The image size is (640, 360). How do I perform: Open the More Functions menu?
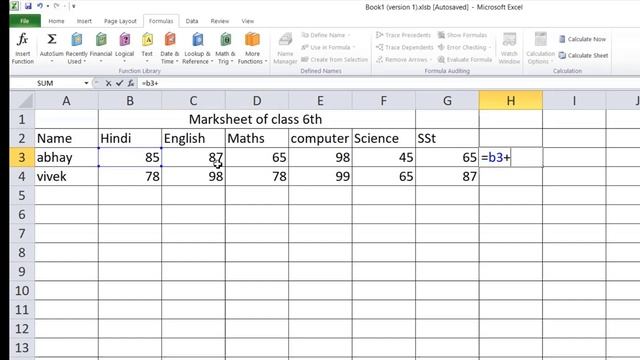coord(252,48)
